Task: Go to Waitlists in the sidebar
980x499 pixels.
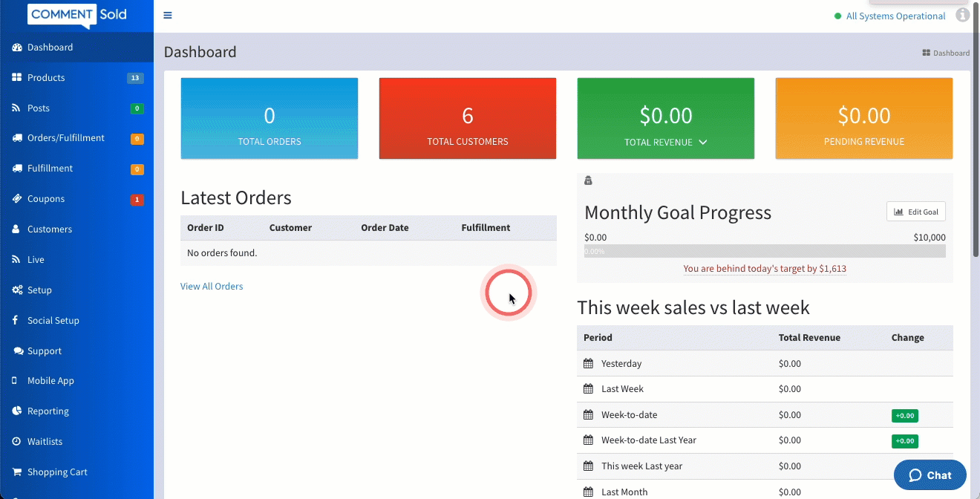Action: (x=45, y=442)
